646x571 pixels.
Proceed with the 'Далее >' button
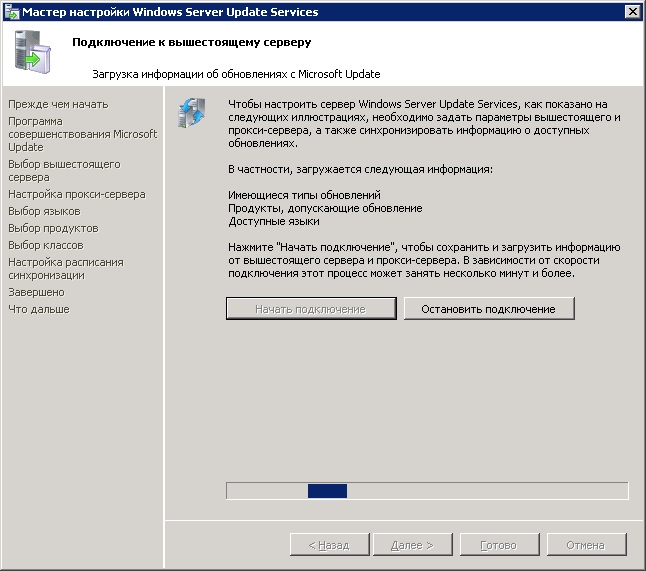[x=412, y=545]
